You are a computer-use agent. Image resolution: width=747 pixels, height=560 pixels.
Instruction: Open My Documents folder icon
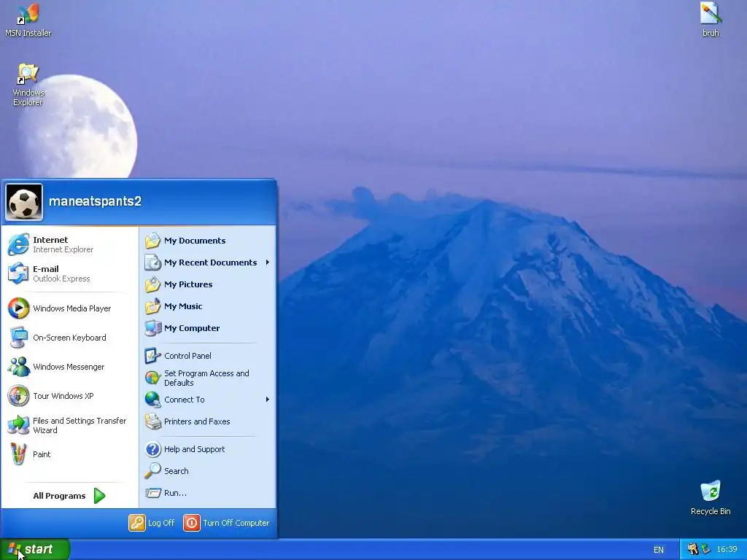pos(152,241)
